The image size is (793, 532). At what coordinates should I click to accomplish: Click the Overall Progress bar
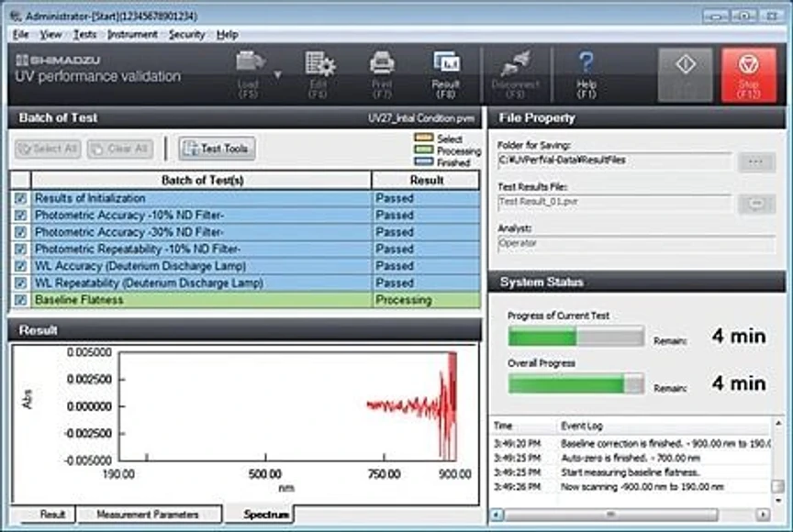point(575,382)
